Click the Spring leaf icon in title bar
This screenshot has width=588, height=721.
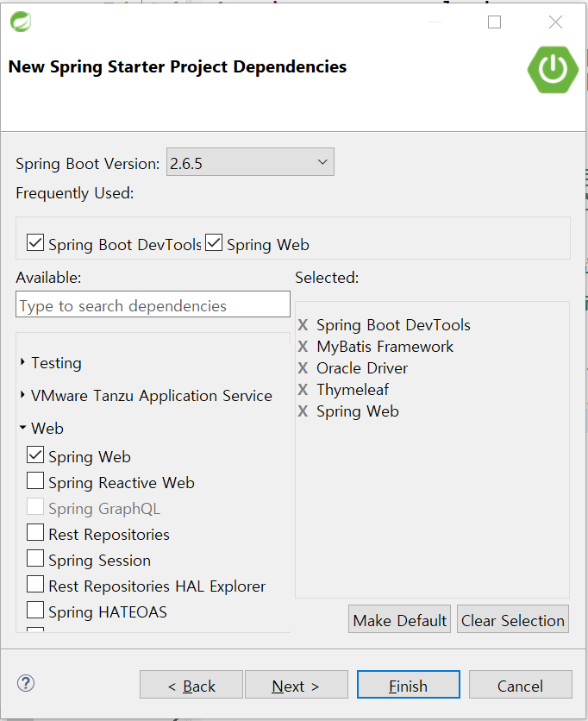click(21, 22)
